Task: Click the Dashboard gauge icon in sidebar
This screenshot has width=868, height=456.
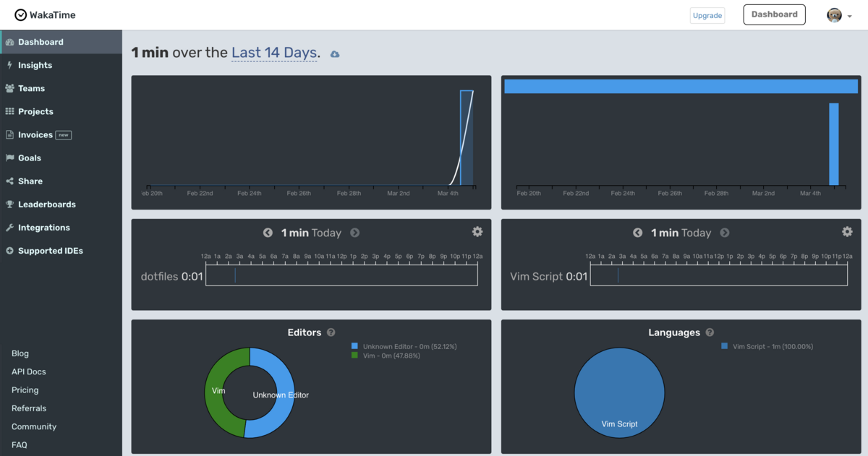Action: point(9,42)
